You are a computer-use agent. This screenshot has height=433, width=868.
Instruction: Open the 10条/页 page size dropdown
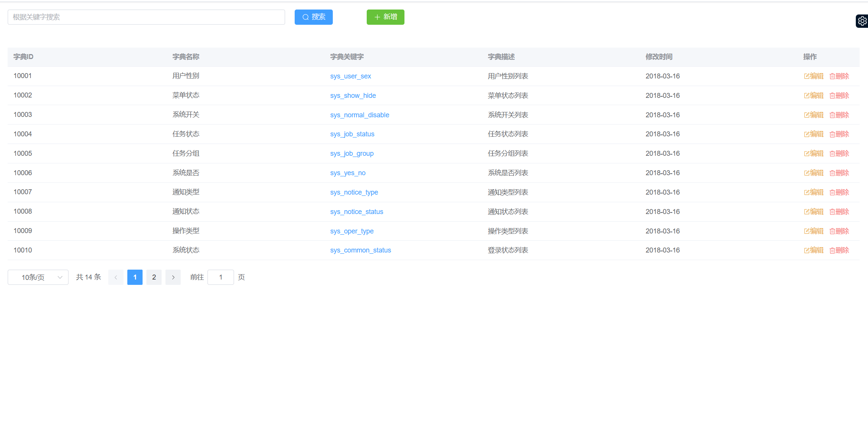[38, 277]
